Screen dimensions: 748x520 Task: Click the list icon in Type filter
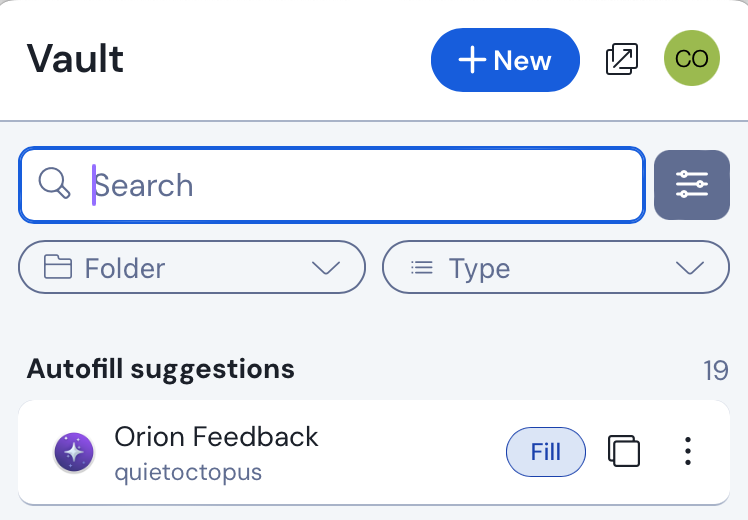pos(422,268)
